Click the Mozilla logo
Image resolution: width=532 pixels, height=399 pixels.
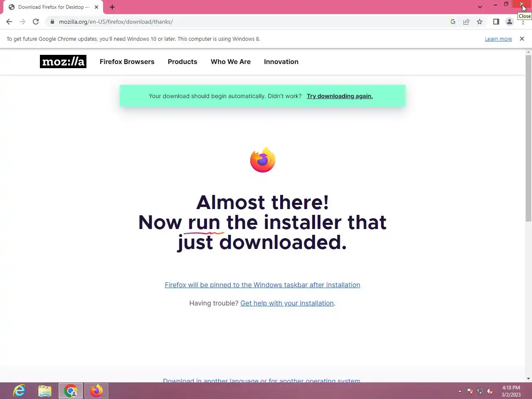pyautogui.click(x=63, y=62)
